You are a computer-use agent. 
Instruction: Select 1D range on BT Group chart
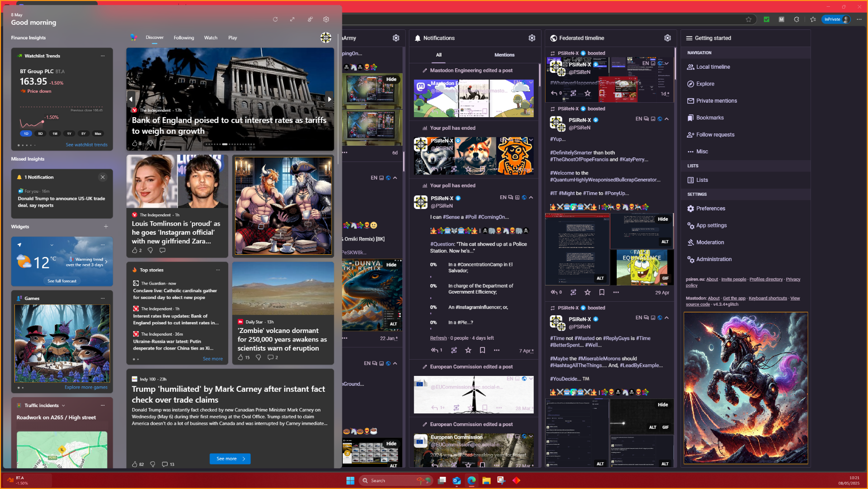[26, 133]
